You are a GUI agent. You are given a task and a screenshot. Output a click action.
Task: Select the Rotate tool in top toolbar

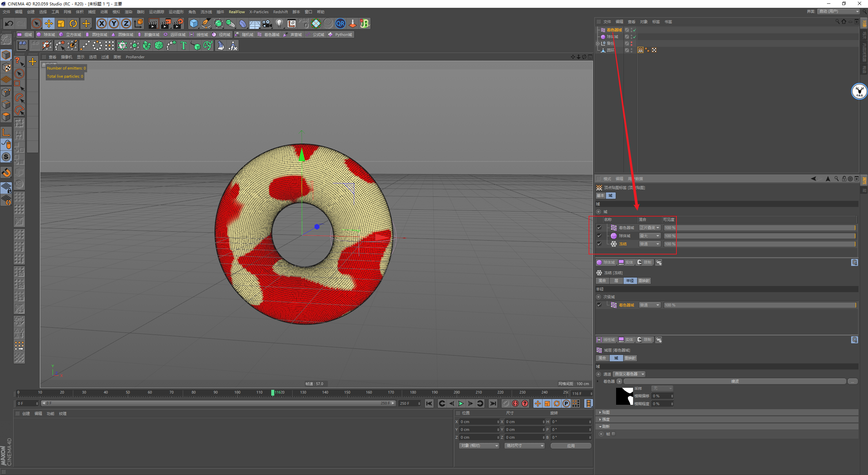click(x=73, y=24)
